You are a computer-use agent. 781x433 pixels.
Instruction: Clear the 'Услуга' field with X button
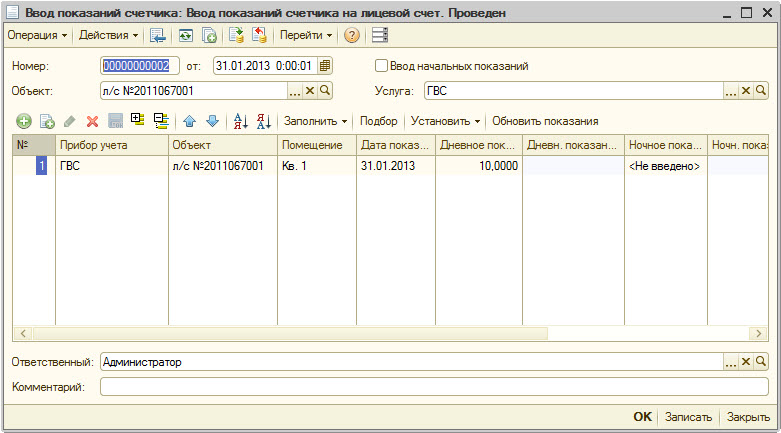pos(746,91)
